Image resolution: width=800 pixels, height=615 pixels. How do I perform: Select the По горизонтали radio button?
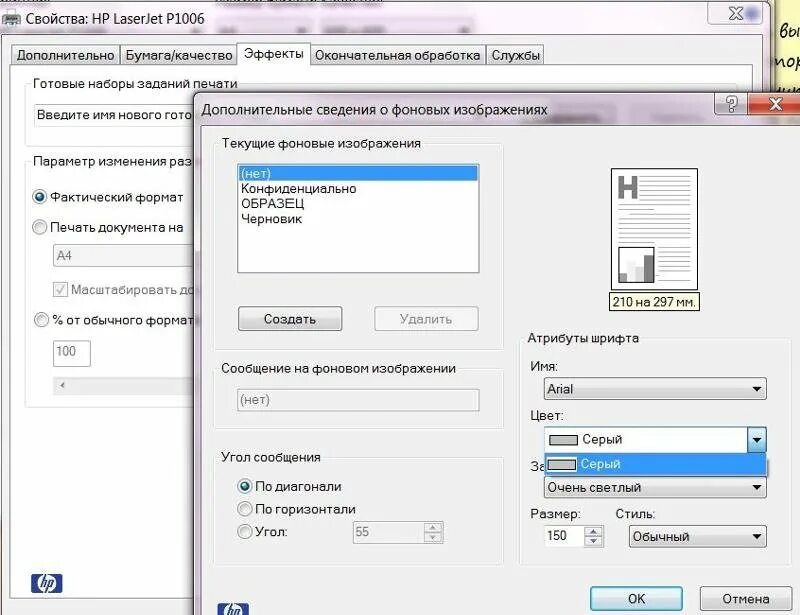click(245, 509)
